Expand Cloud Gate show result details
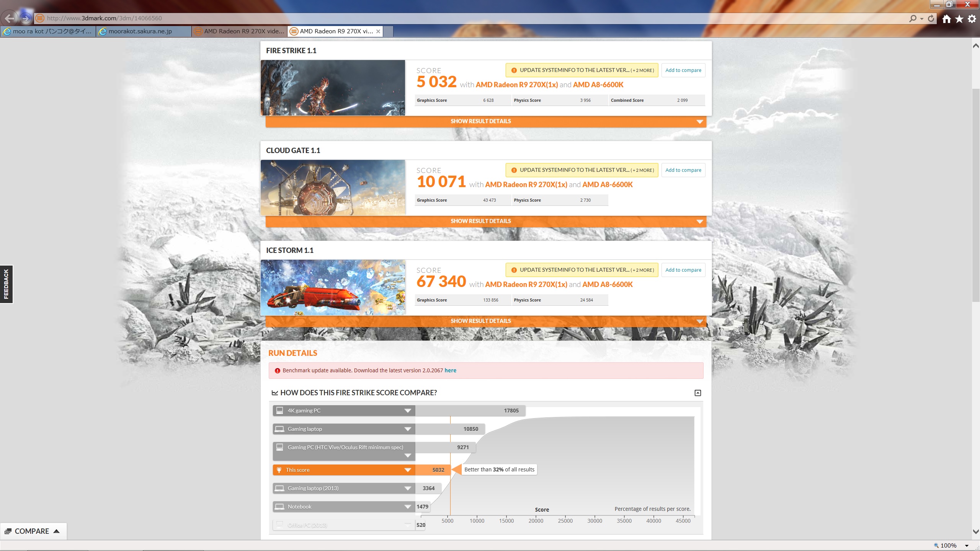The width and height of the screenshot is (980, 551). coord(486,221)
